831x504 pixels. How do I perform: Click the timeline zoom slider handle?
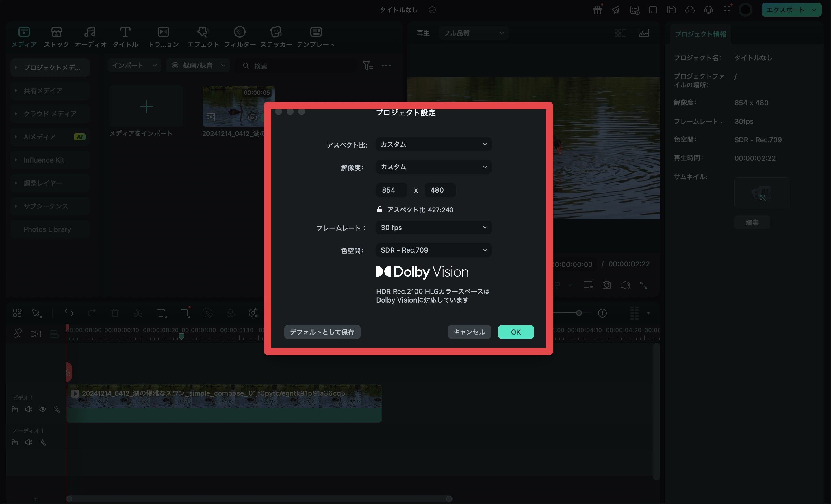click(x=579, y=313)
